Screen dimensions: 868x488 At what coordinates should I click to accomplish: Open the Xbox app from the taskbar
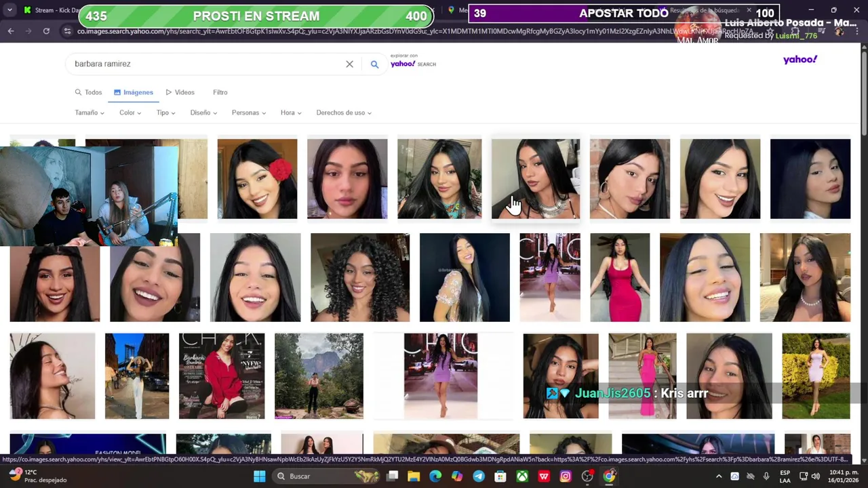(522, 476)
